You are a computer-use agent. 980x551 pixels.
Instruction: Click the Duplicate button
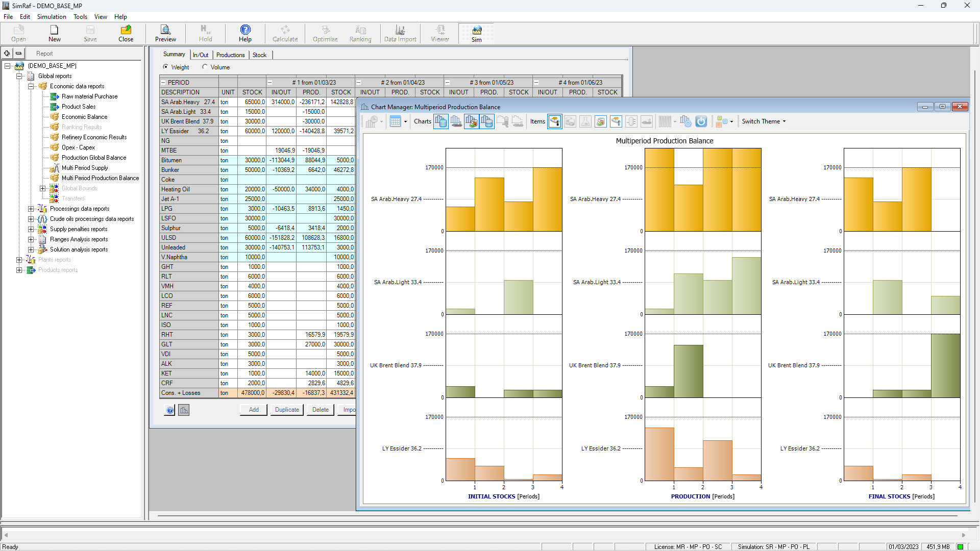(287, 410)
